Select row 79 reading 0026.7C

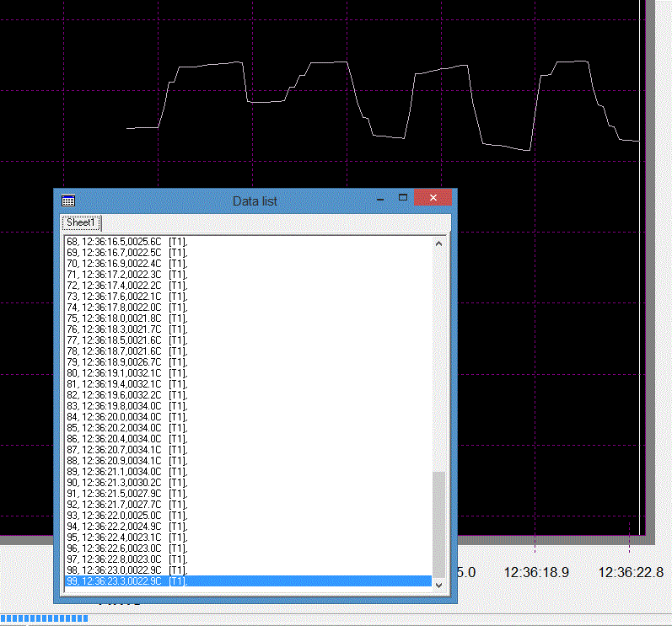tap(248, 362)
